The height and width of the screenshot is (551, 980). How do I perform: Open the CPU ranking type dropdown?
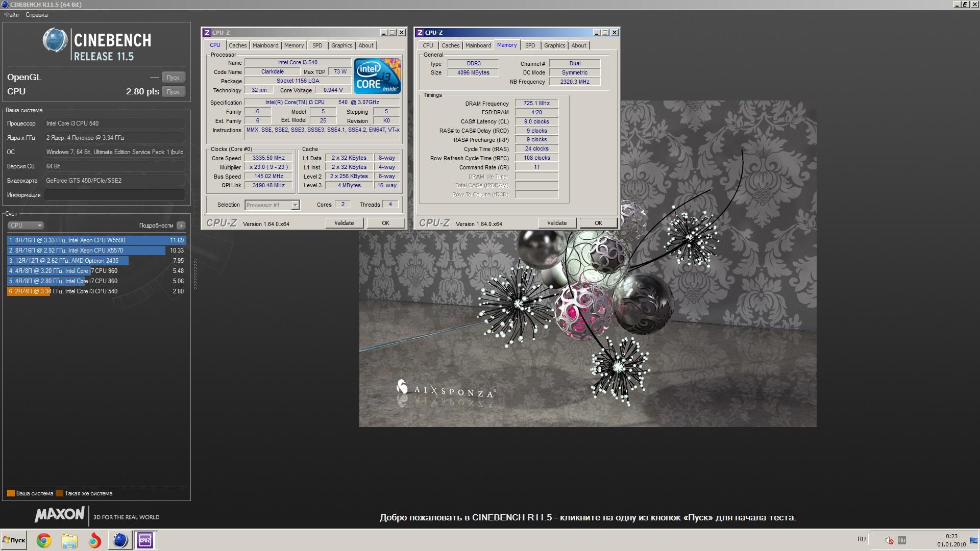[x=26, y=226]
